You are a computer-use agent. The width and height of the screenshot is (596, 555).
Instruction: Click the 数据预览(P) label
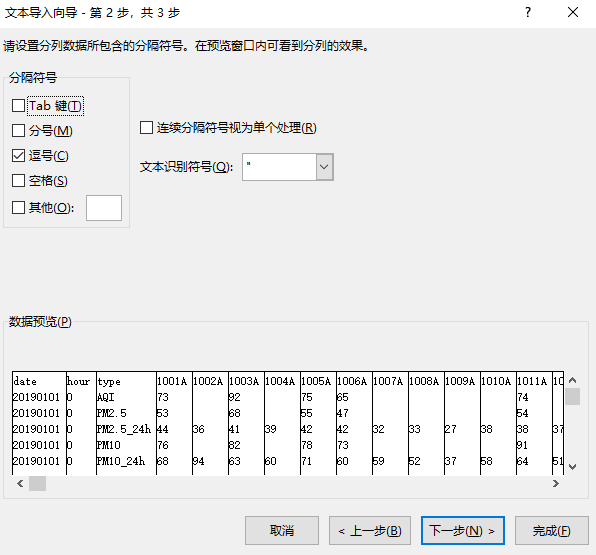[40, 322]
